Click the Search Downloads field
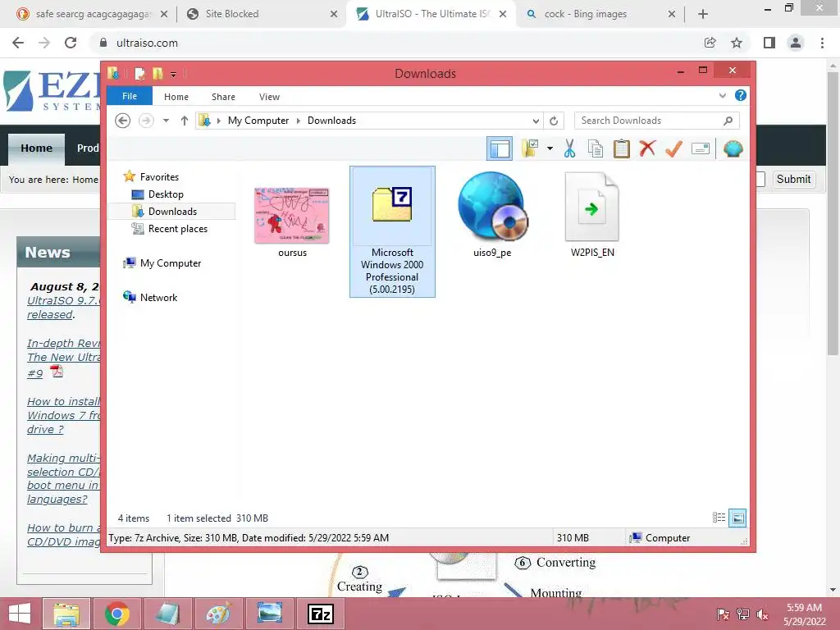The height and width of the screenshot is (630, 840). [x=657, y=121]
